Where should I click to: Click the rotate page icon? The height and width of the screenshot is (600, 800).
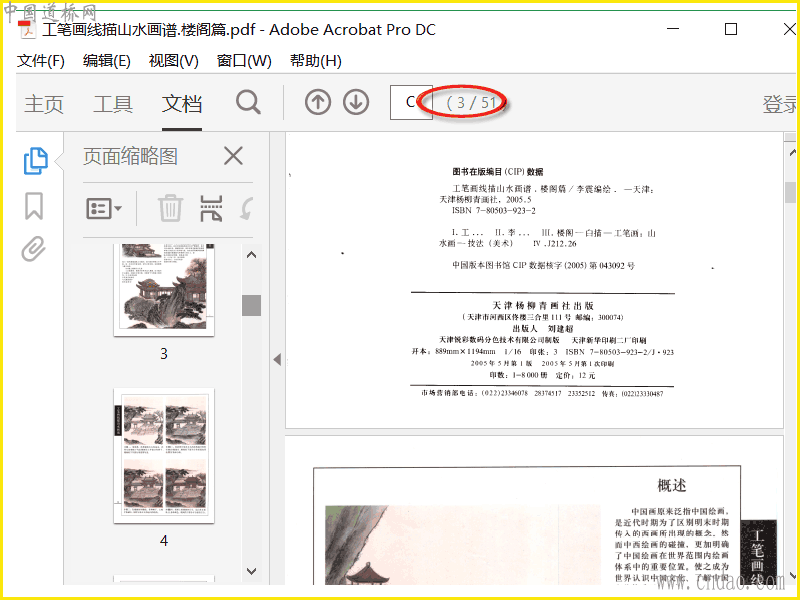click(247, 209)
